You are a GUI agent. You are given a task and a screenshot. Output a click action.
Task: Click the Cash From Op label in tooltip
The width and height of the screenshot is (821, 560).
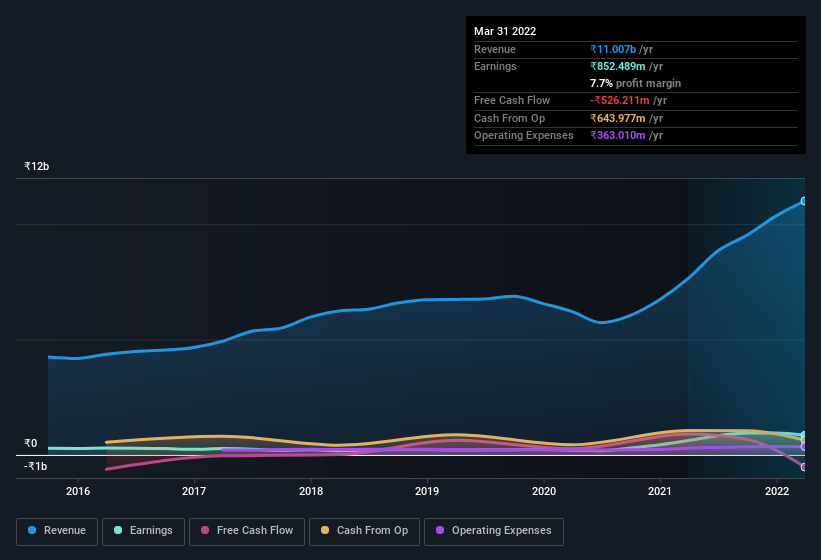pos(509,118)
